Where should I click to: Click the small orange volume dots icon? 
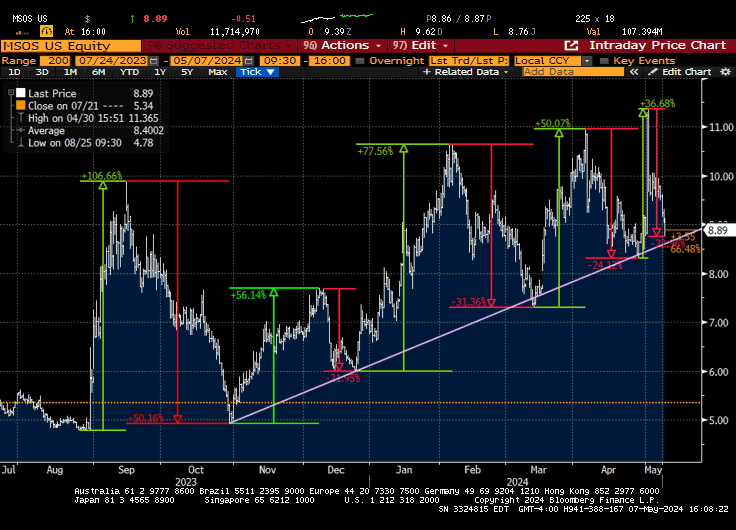click(22, 33)
